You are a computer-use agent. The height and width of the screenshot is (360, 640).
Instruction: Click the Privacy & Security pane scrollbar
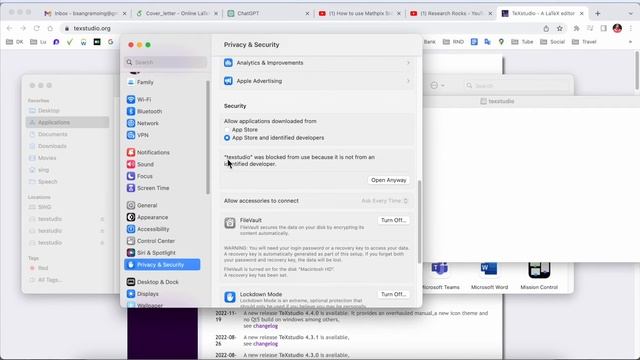(x=419, y=222)
